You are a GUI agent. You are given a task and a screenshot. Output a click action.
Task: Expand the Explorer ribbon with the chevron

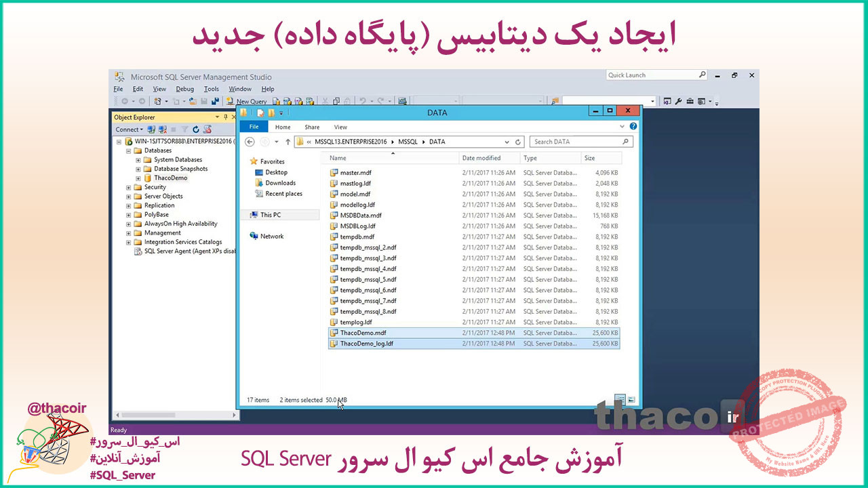[622, 126]
